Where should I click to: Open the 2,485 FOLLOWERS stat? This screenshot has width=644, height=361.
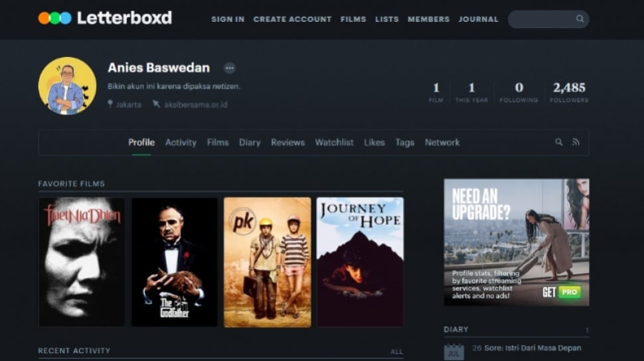click(569, 92)
